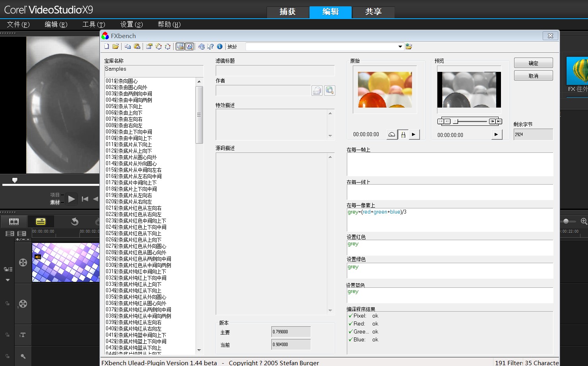Click the grey formula in pixel box
Screen dimensions: 588x366
[377, 212]
